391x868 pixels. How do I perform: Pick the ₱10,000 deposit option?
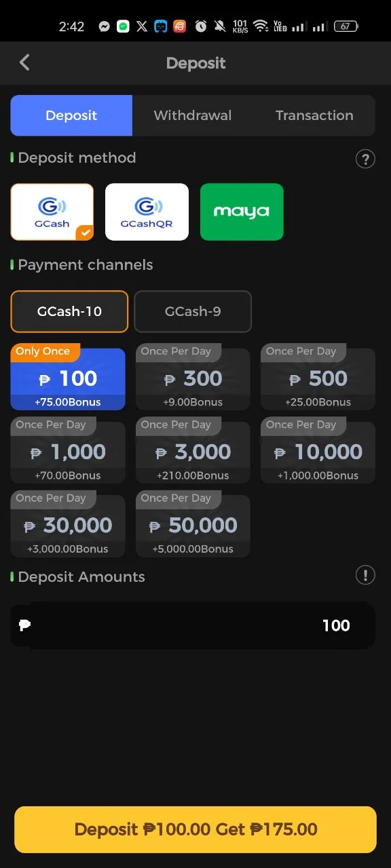318,452
